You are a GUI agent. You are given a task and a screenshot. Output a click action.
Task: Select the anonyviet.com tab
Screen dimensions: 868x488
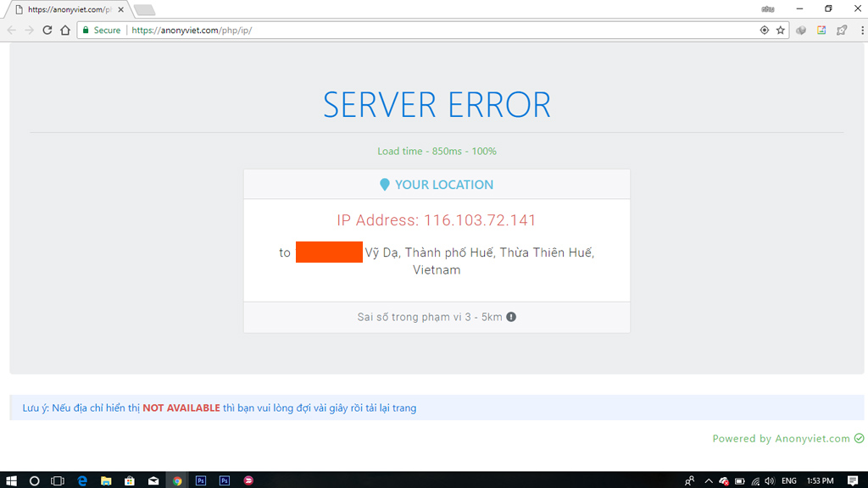point(68,9)
